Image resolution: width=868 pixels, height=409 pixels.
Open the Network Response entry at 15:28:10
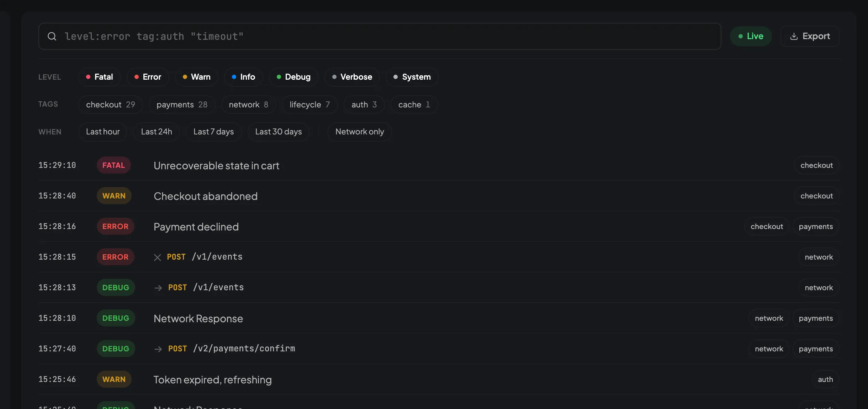(439, 318)
